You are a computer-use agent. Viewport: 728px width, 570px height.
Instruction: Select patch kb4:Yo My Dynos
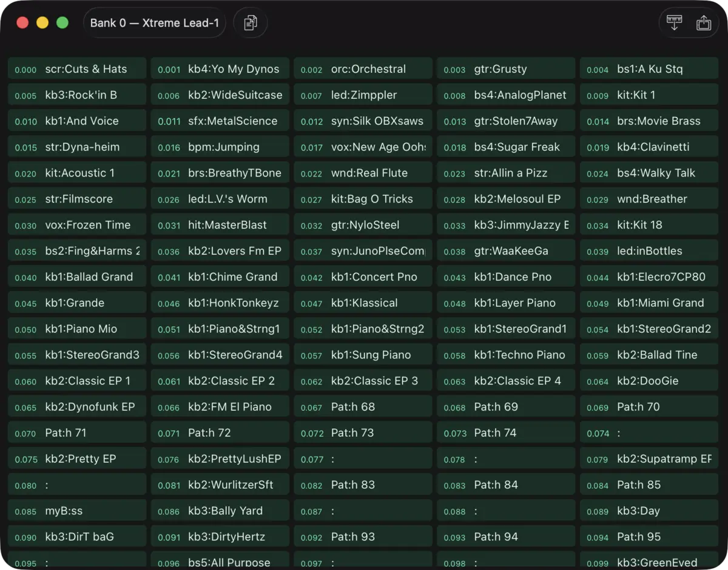(220, 69)
